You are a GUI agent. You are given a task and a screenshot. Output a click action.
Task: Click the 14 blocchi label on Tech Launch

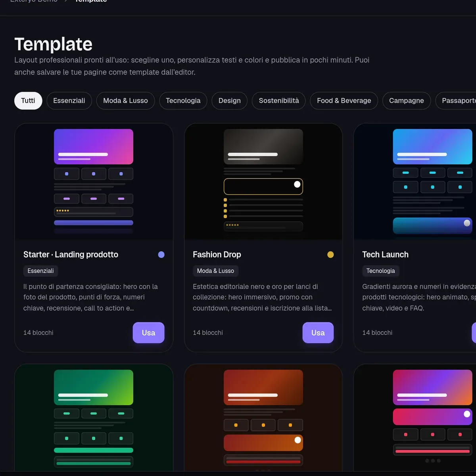click(377, 333)
